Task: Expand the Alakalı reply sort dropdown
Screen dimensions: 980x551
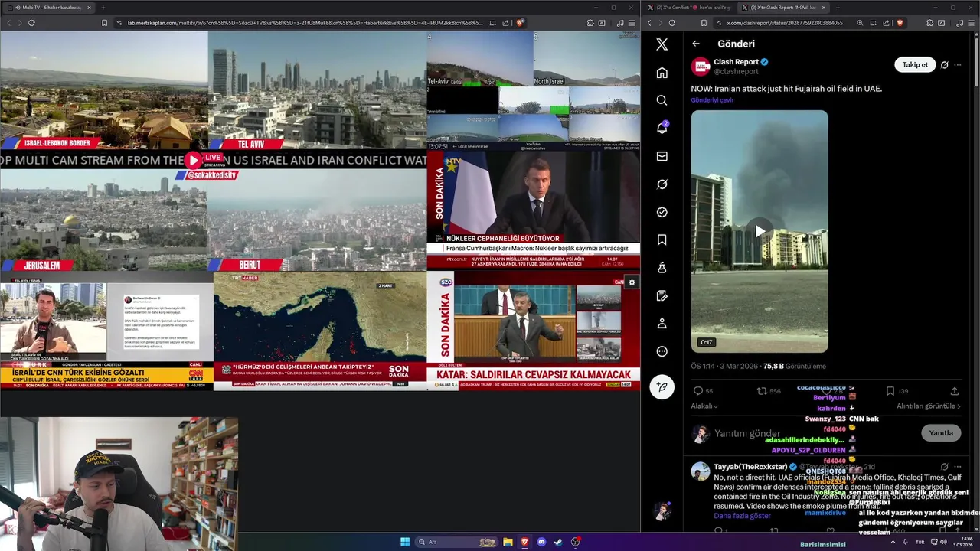Action: click(x=704, y=406)
